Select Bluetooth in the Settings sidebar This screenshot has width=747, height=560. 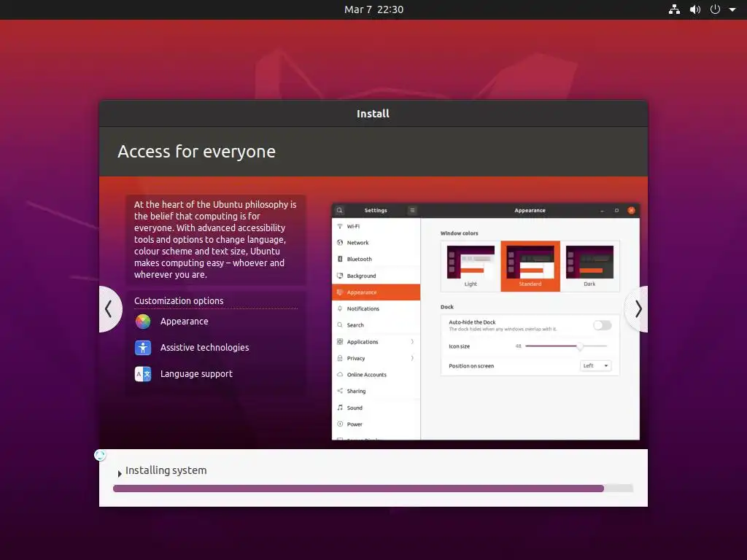tap(376, 259)
